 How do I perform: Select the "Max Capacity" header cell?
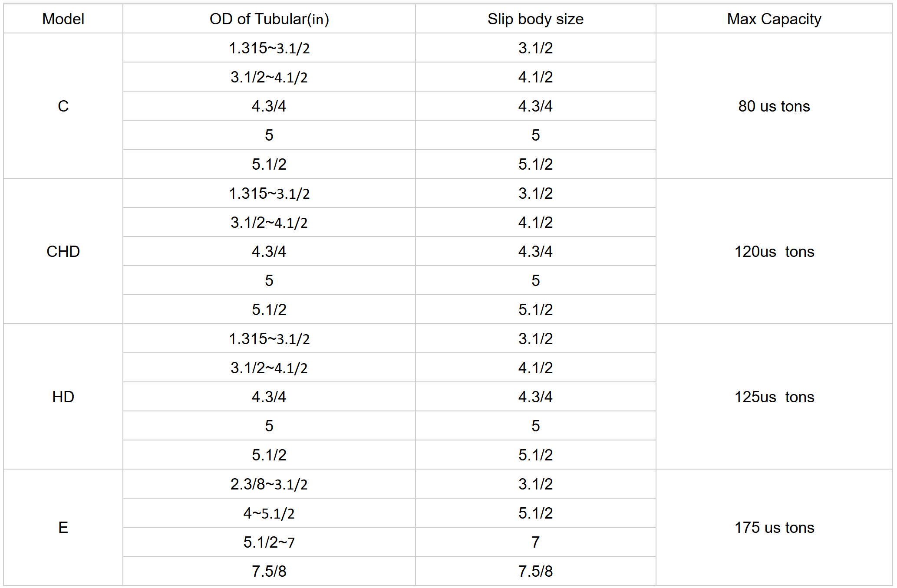coord(774,19)
